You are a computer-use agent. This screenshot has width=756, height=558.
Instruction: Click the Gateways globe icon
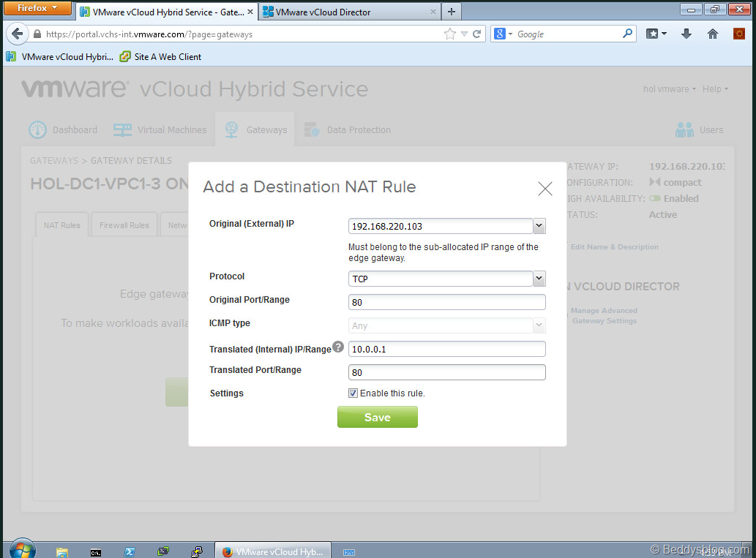coord(231,129)
